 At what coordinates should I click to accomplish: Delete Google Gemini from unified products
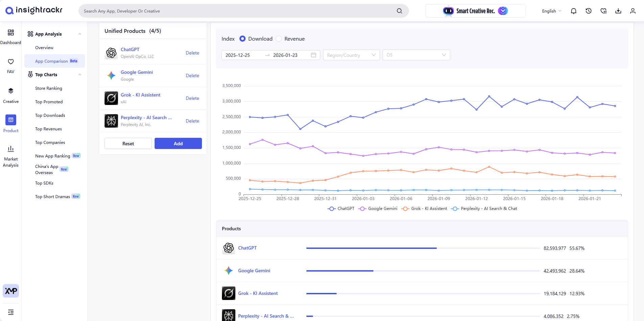point(192,76)
